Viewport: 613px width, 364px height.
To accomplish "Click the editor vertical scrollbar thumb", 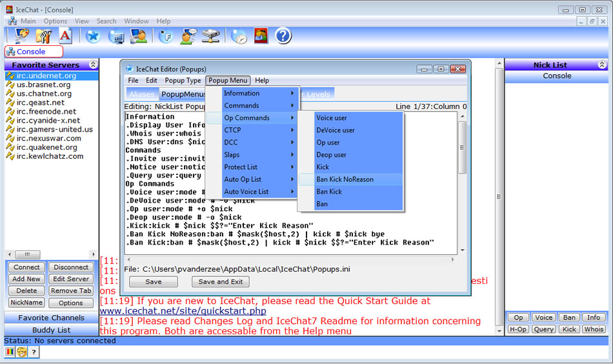I will pos(462,147).
